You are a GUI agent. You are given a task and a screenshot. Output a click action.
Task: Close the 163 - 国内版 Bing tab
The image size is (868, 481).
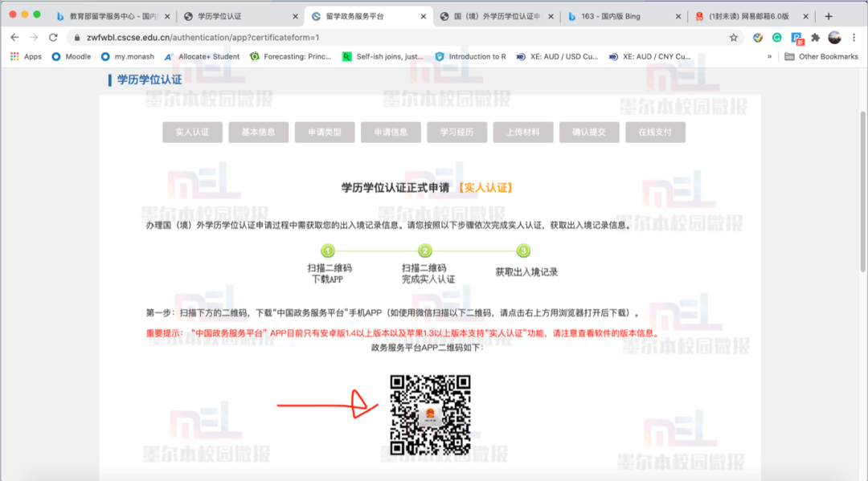678,17
